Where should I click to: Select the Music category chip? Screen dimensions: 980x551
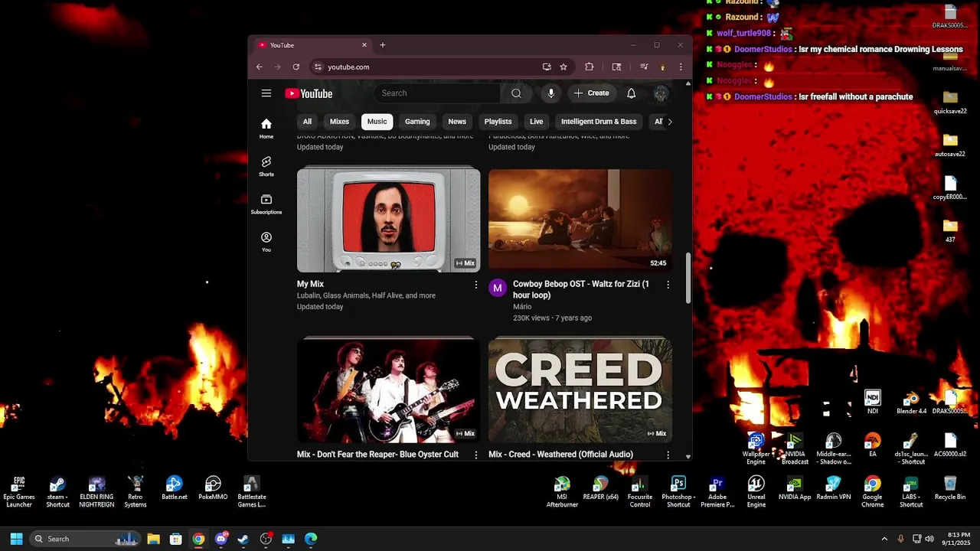click(377, 122)
